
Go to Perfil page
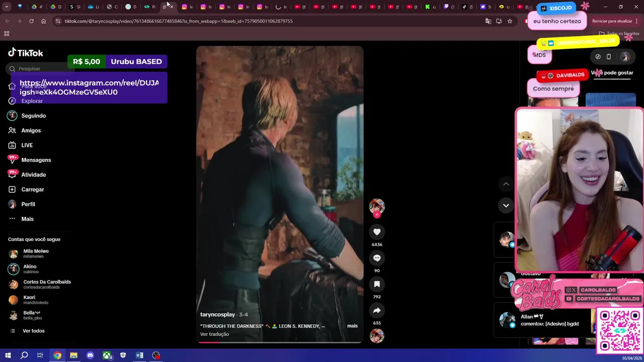coord(28,204)
